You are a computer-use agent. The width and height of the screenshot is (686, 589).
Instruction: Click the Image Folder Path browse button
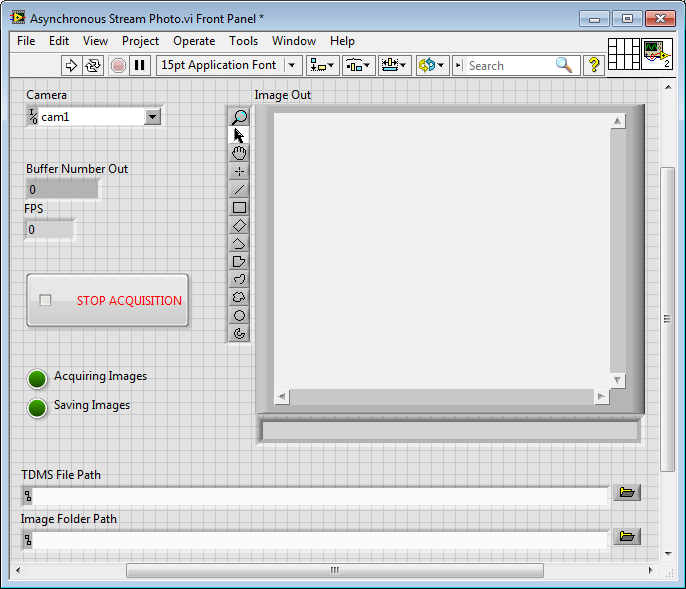627,537
